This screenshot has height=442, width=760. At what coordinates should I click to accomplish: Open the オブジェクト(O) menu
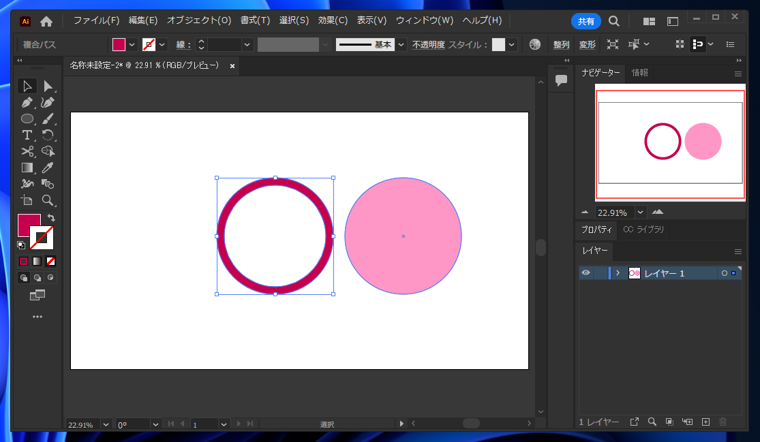tap(198, 20)
